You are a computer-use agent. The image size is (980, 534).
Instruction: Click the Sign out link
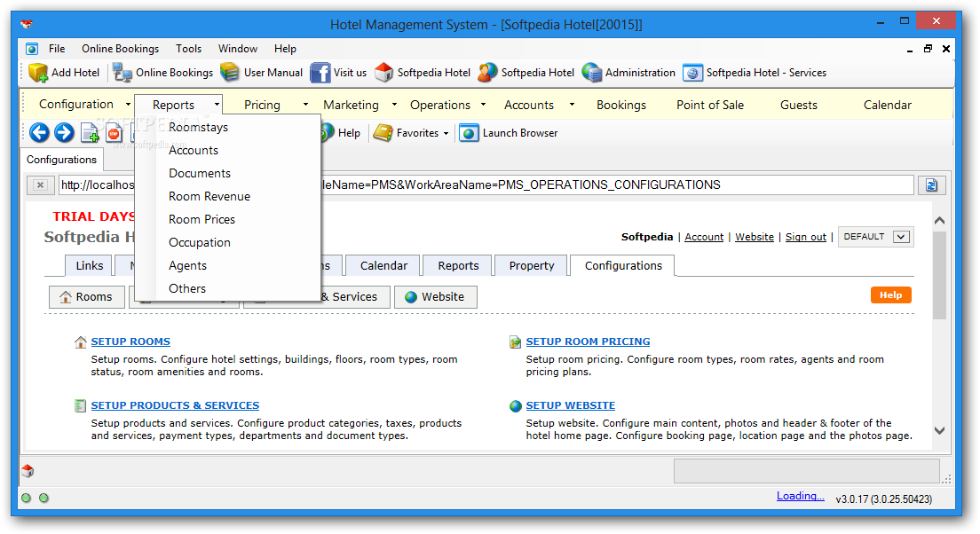pos(806,237)
